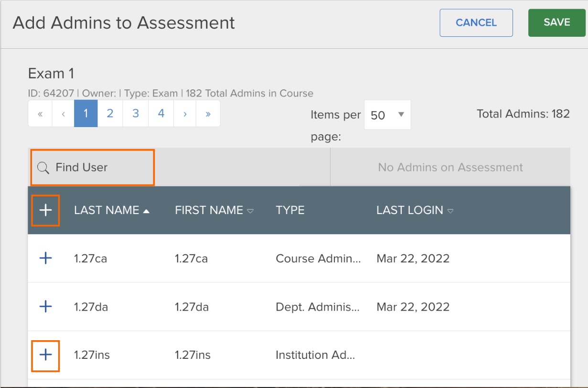Go to next page of admins
The image size is (588, 388).
[185, 114]
